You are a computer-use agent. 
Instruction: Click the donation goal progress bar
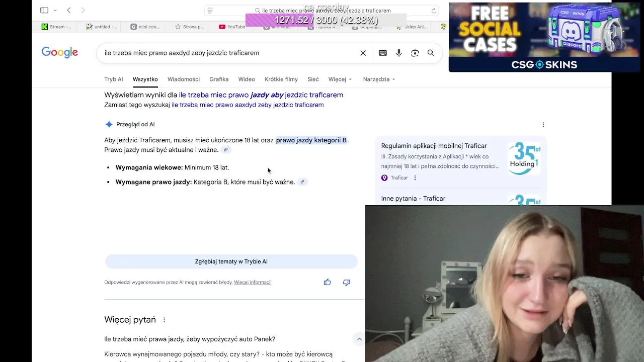click(326, 20)
